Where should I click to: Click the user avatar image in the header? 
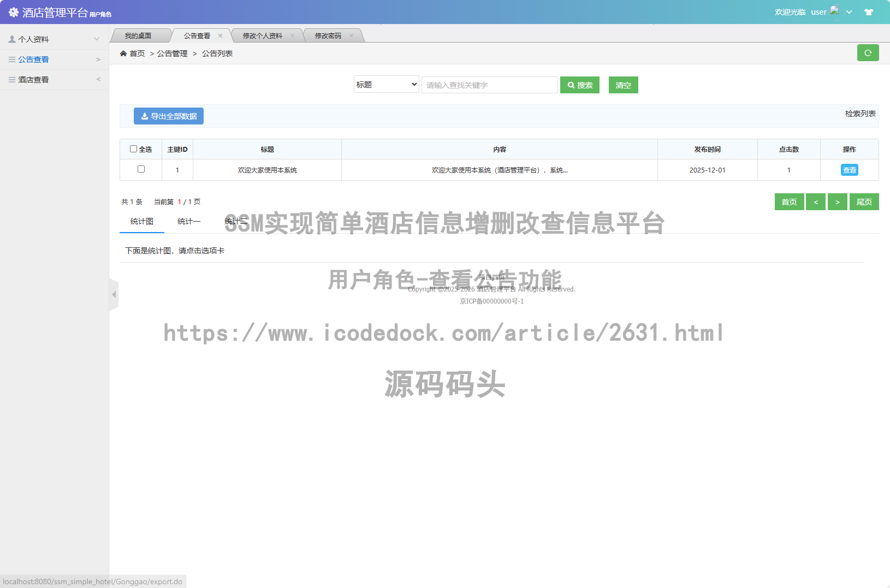click(835, 10)
